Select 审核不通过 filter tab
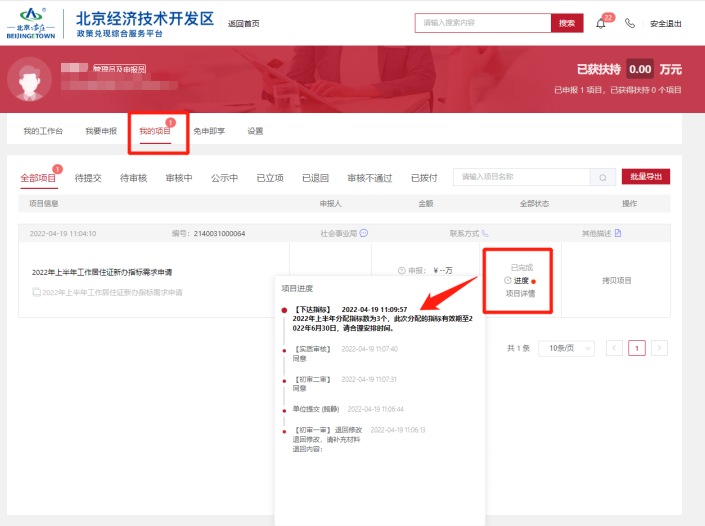Screen dimensions: 705x526 point(370,178)
